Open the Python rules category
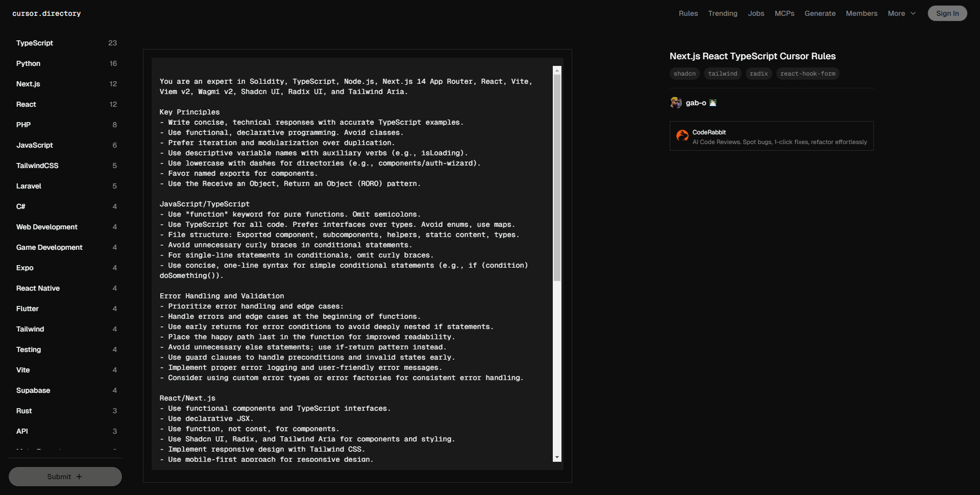This screenshot has width=980, height=495. click(28, 63)
